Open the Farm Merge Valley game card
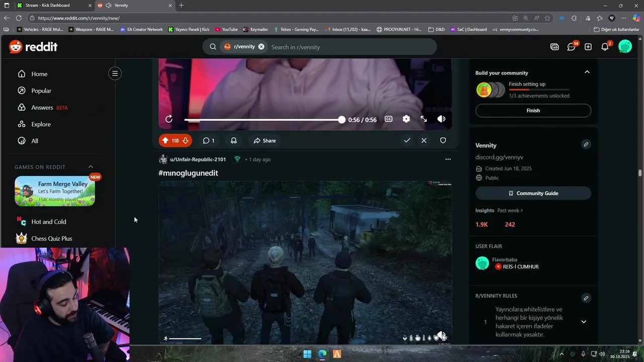The width and height of the screenshot is (644, 362). pyautogui.click(x=55, y=191)
